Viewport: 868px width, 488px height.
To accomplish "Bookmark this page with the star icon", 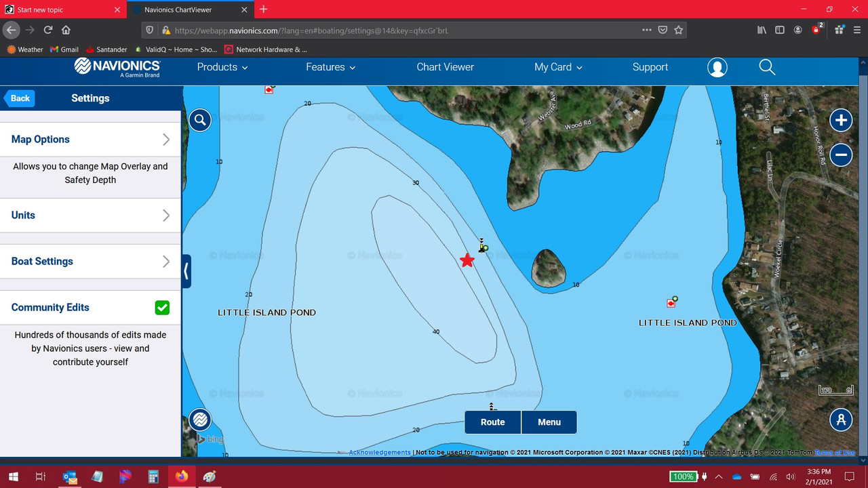I will (678, 30).
